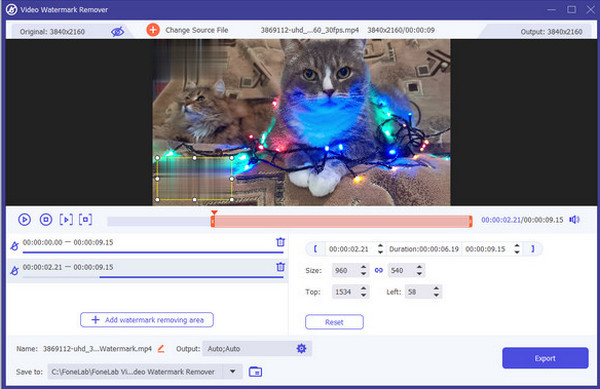
Task: Click the eraser icon of second area
Action: pos(15,271)
